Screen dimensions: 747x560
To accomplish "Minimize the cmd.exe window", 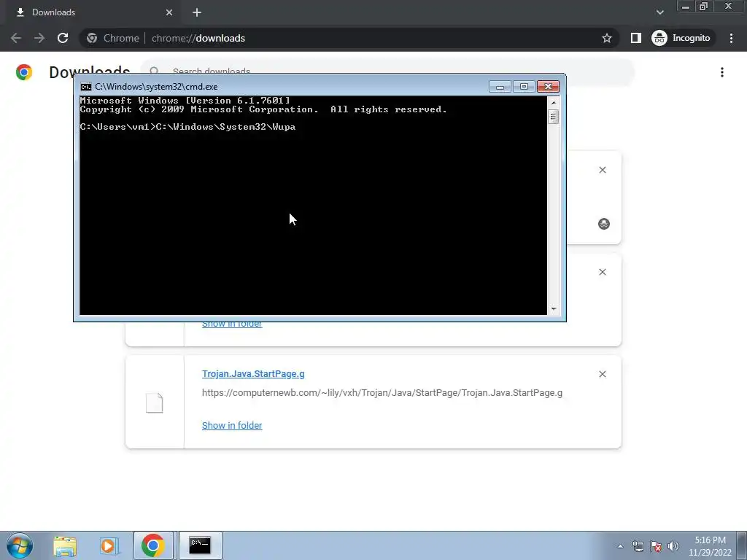I will point(500,87).
